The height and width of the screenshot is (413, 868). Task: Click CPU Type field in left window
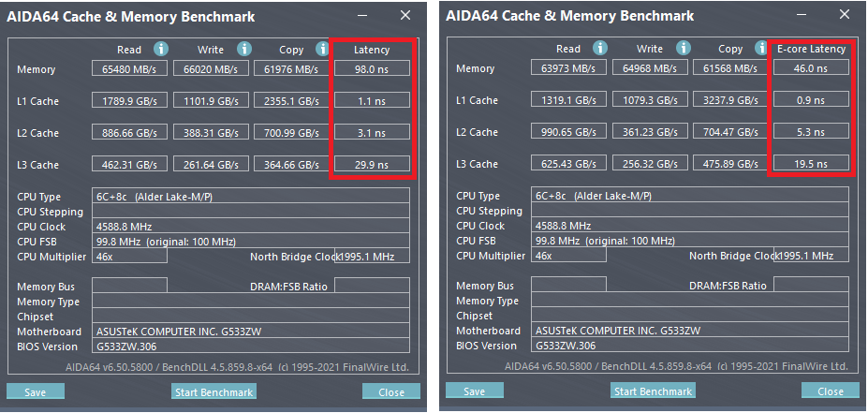pyautogui.click(x=251, y=196)
